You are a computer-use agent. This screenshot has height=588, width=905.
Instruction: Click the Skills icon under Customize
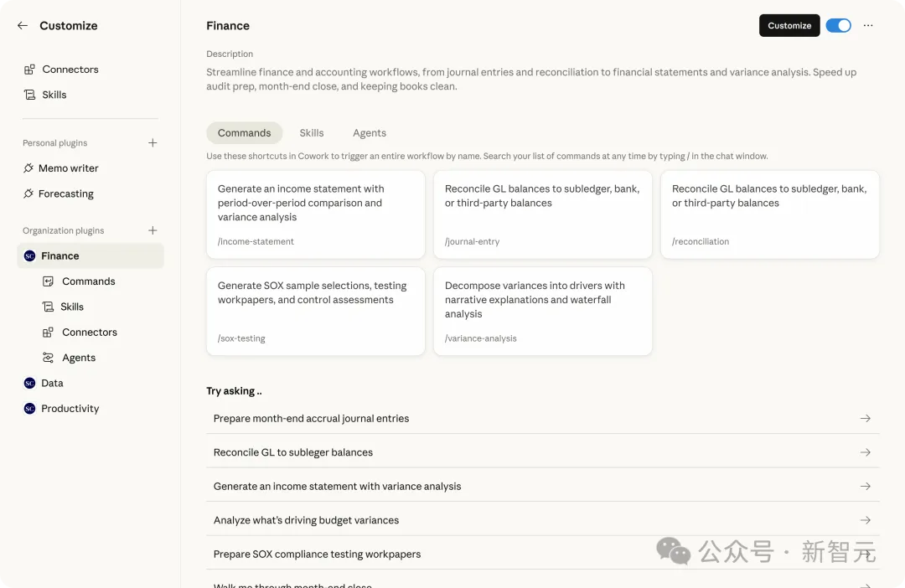(30, 95)
